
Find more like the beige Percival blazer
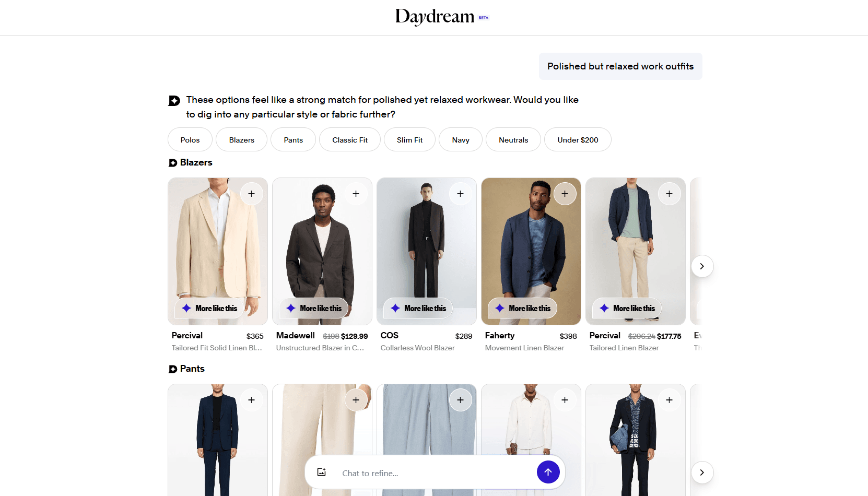(209, 308)
